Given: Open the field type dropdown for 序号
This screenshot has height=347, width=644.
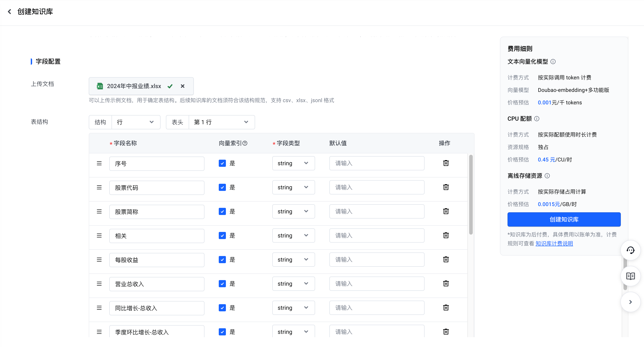Looking at the screenshot, I should coord(293,163).
